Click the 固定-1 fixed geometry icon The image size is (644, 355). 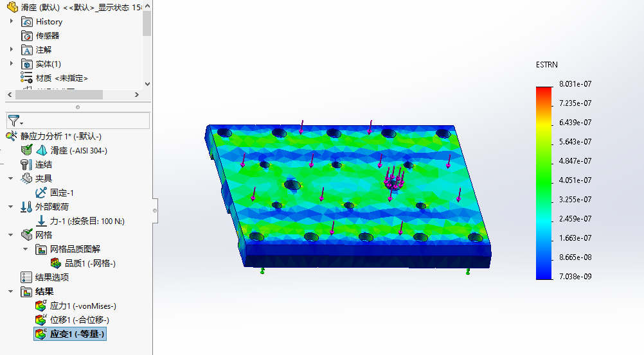point(41,193)
